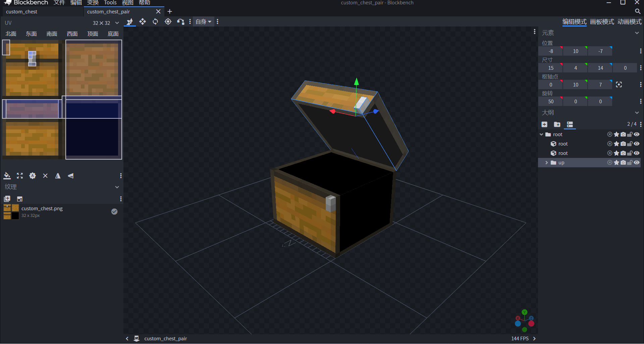Click rotation X field with 50
644x344 pixels.
coord(551,102)
